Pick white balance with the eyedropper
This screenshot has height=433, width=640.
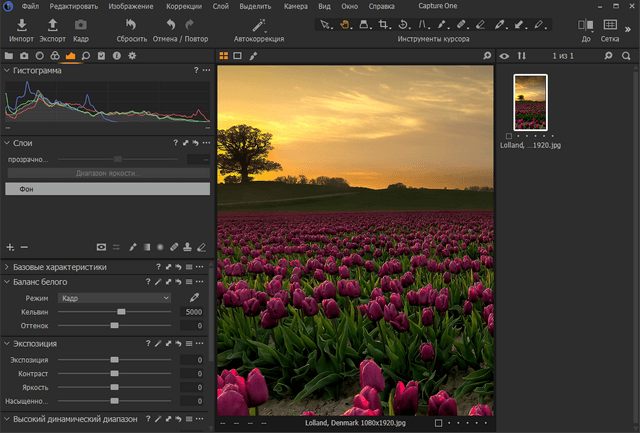(194, 298)
